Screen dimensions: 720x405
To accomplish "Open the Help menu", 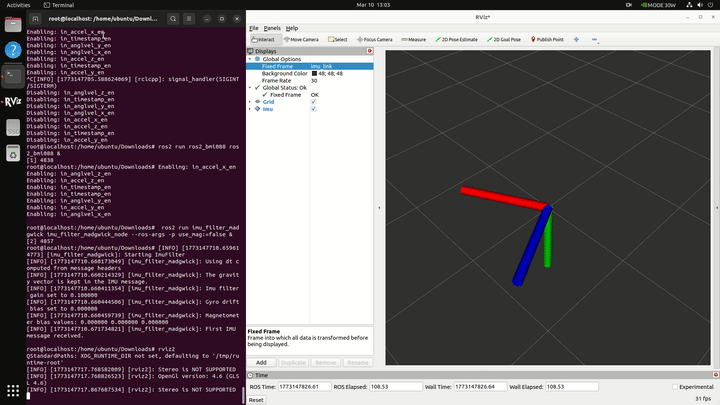I will [292, 28].
